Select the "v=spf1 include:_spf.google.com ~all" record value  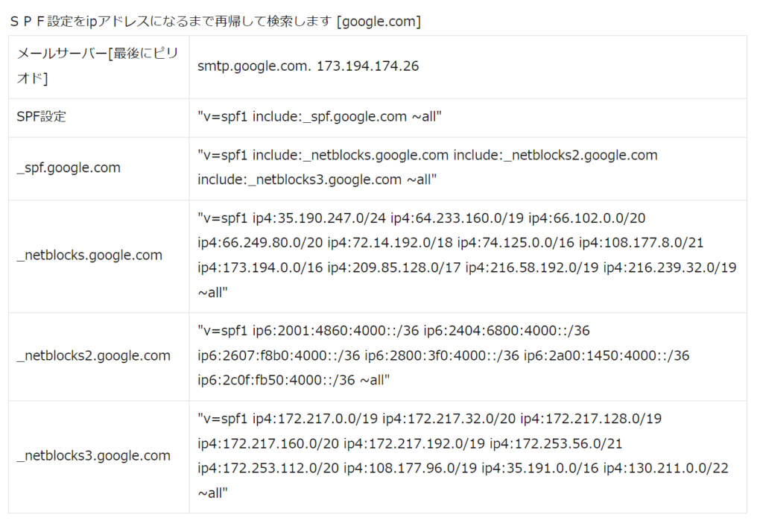tap(320, 117)
